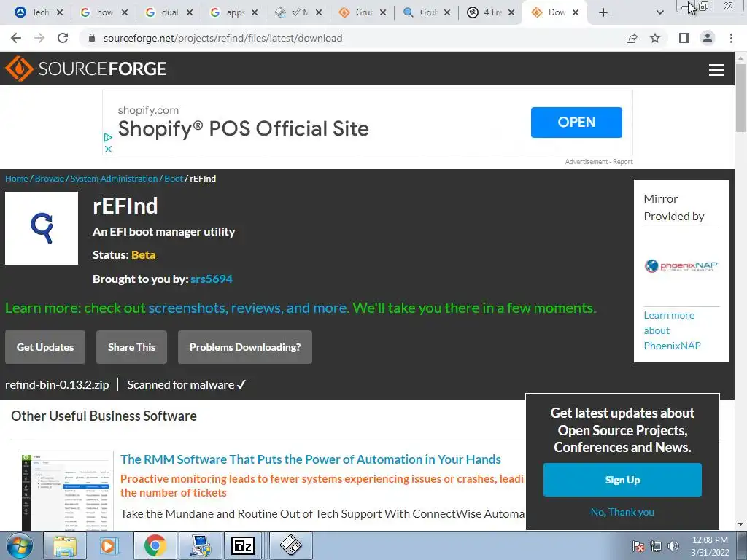The image size is (747, 560).
Task: Click the Share This button
Action: point(131,347)
